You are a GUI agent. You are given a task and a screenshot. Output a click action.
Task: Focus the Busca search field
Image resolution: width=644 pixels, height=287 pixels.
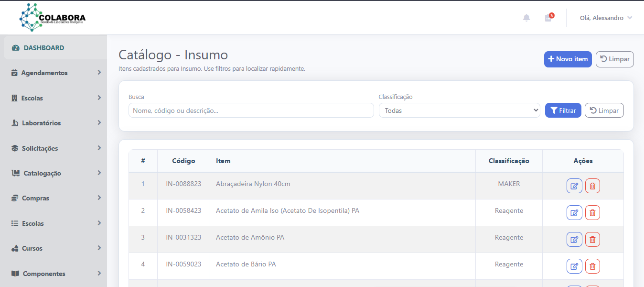[x=251, y=110]
